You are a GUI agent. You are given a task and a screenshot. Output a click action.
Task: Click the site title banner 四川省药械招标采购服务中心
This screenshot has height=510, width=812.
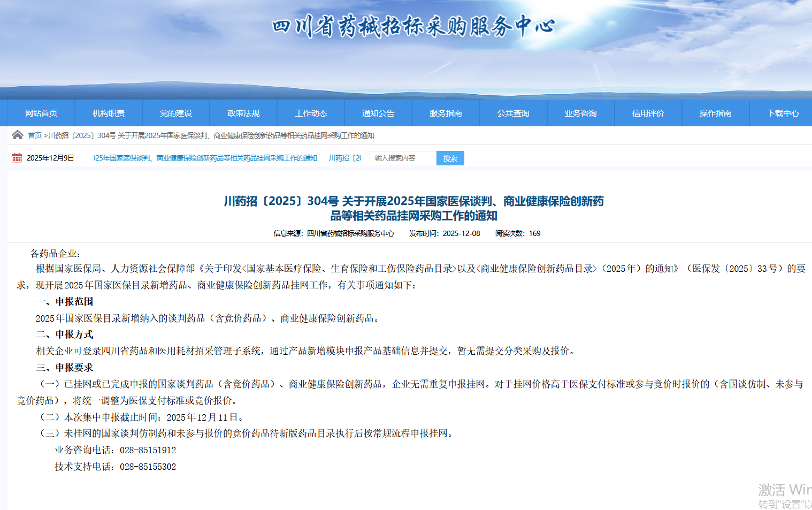(x=413, y=27)
